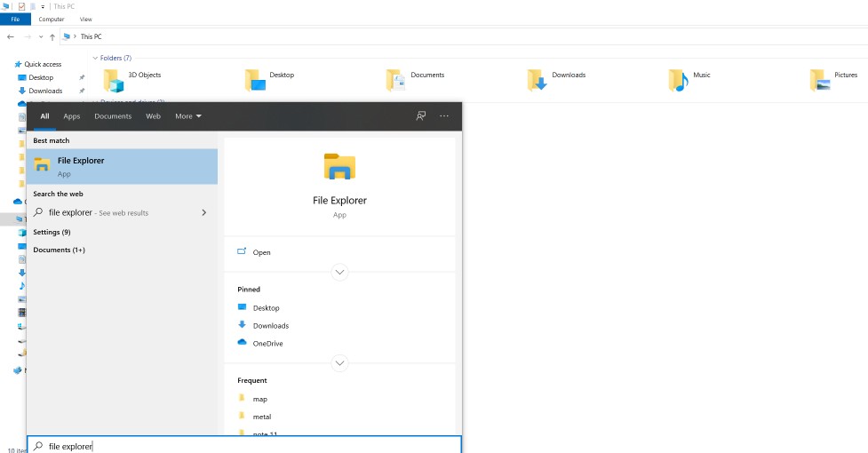868x453 pixels.
Task: Show Settings (9) results
Action: coord(52,233)
